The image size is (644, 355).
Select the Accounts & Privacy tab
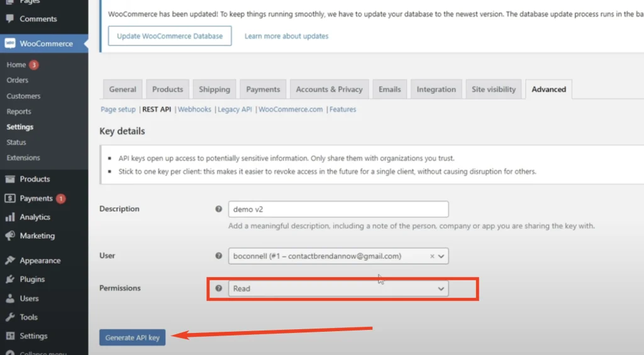pyautogui.click(x=329, y=89)
